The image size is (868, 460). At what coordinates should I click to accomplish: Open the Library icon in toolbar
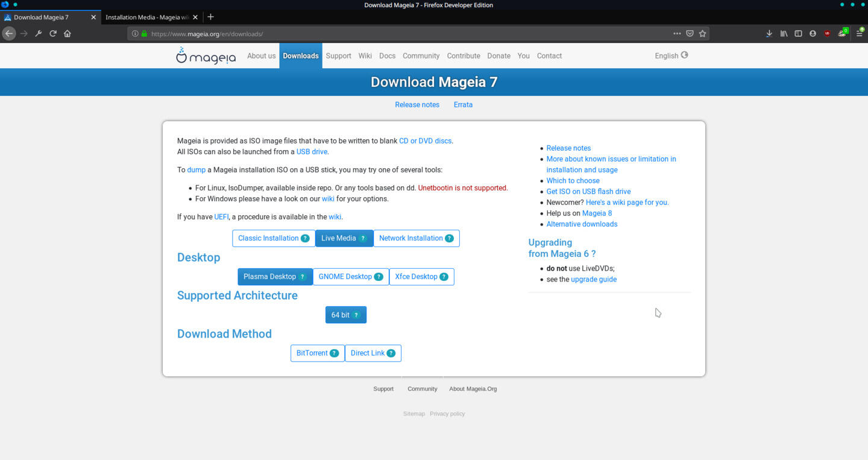[x=784, y=34]
